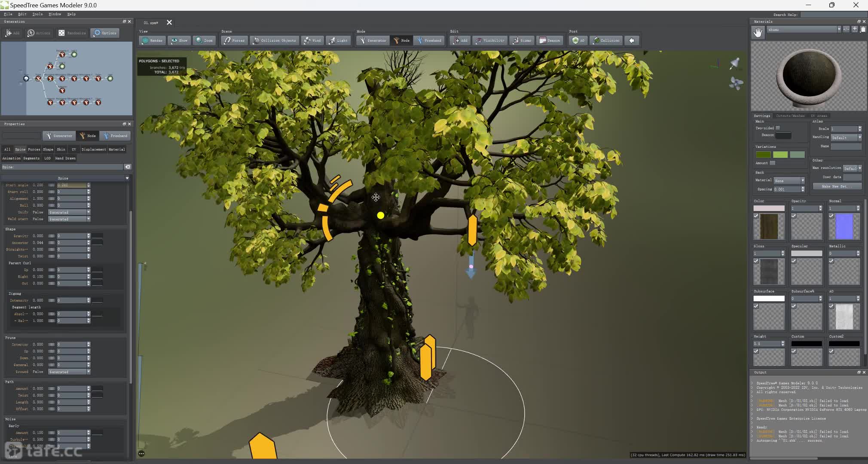Click the Collision post button
868x464 pixels.
[x=606, y=40]
